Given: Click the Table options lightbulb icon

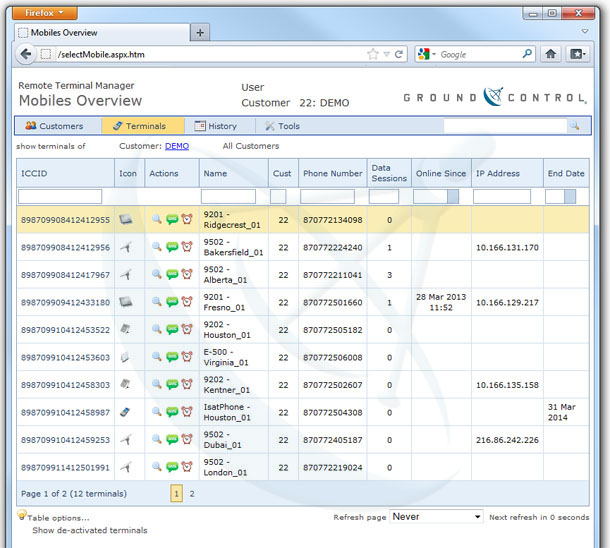Looking at the screenshot, I should point(22,515).
